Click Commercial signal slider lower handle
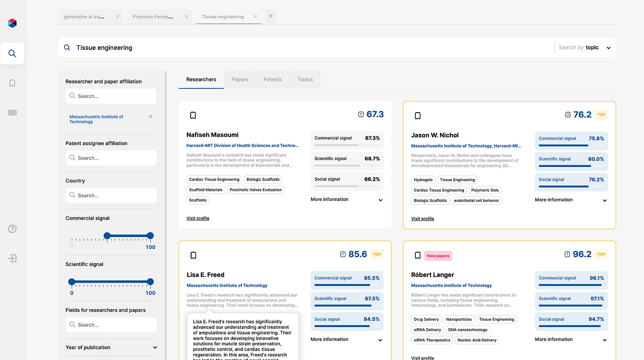Image resolution: width=644 pixels, height=360 pixels. 107,235
